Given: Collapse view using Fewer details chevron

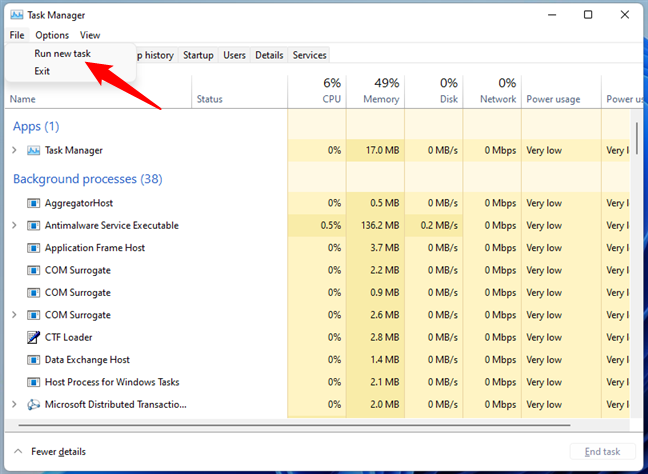Looking at the screenshot, I should pos(18,451).
